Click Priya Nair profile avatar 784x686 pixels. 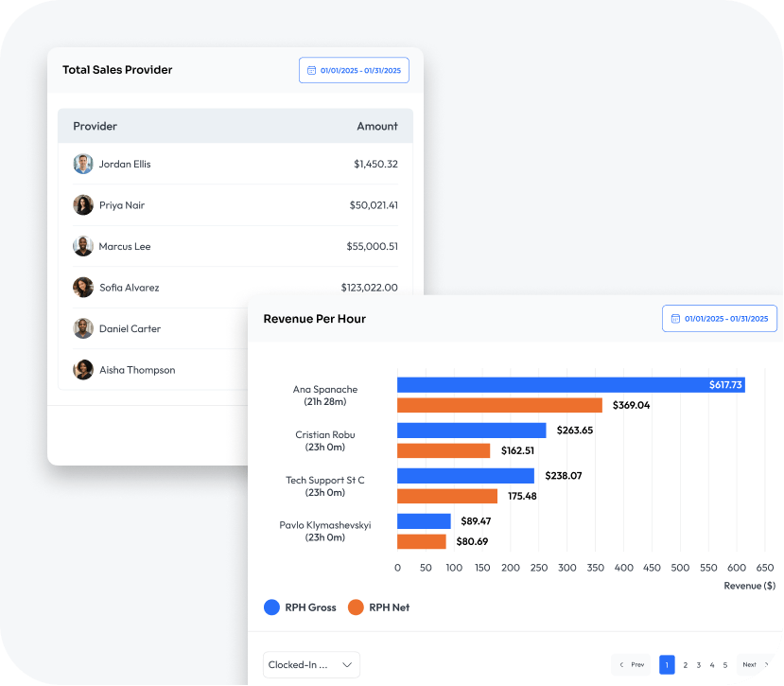coord(83,205)
